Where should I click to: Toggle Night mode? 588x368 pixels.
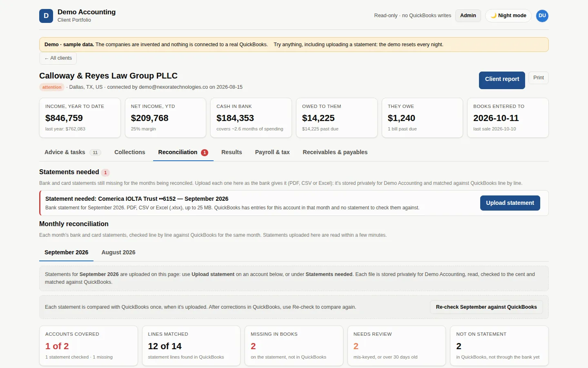tap(508, 16)
